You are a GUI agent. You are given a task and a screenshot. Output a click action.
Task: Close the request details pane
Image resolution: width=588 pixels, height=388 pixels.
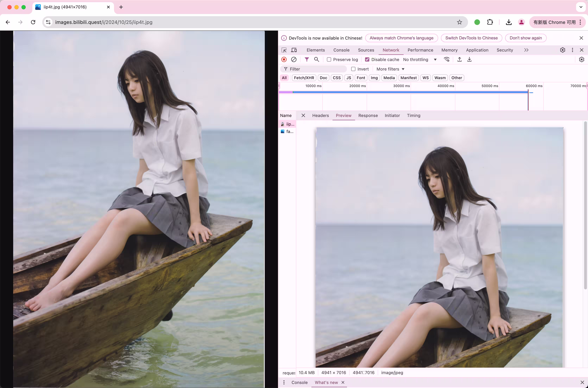coord(303,116)
